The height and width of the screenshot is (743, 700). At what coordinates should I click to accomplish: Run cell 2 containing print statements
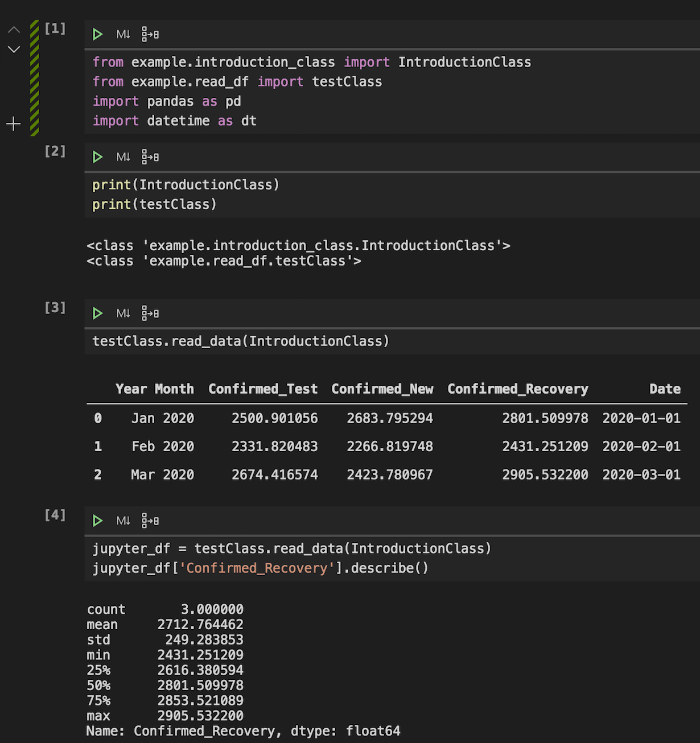coord(97,156)
